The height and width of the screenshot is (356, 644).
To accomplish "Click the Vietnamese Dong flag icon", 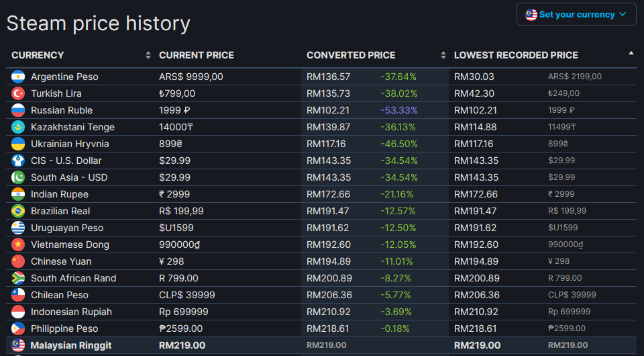I will (x=18, y=244).
